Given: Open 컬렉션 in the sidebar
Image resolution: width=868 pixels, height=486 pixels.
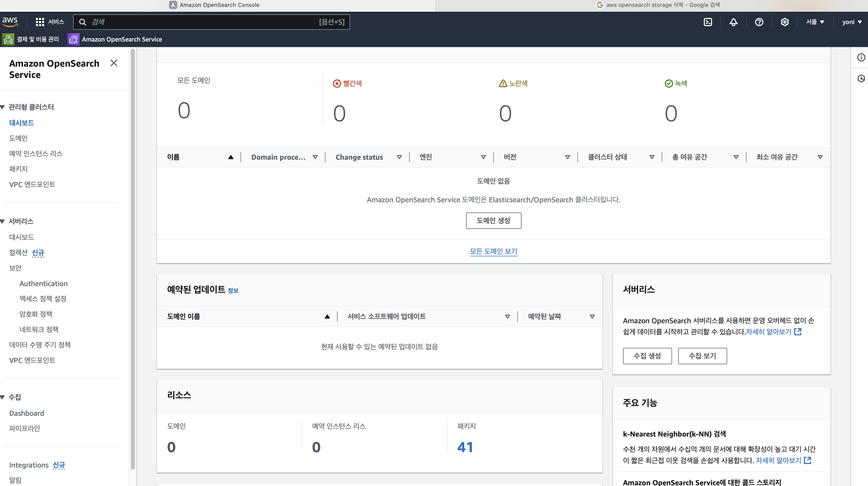Looking at the screenshot, I should [18, 252].
